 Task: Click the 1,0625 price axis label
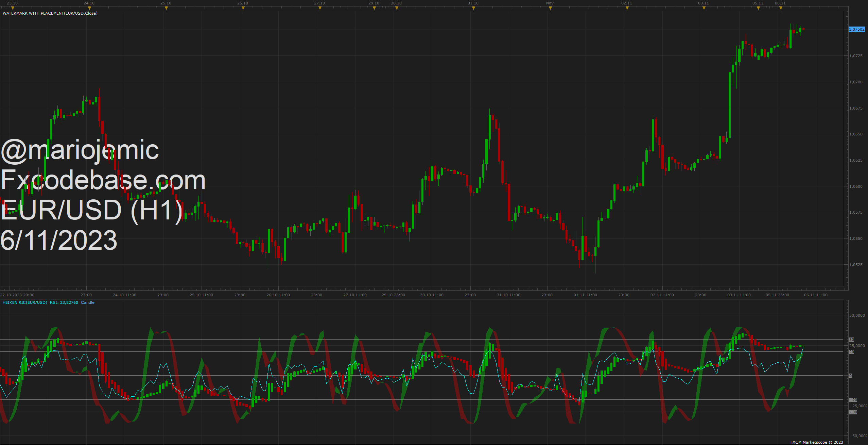[x=856, y=160]
